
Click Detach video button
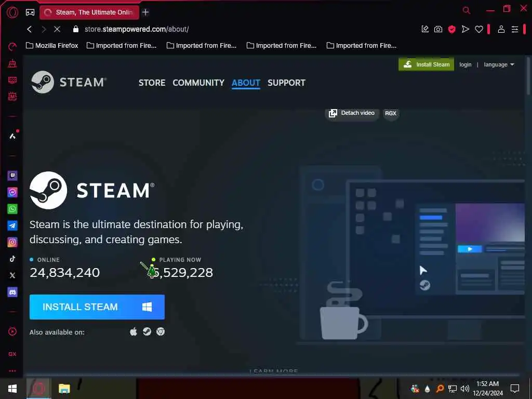352,113
